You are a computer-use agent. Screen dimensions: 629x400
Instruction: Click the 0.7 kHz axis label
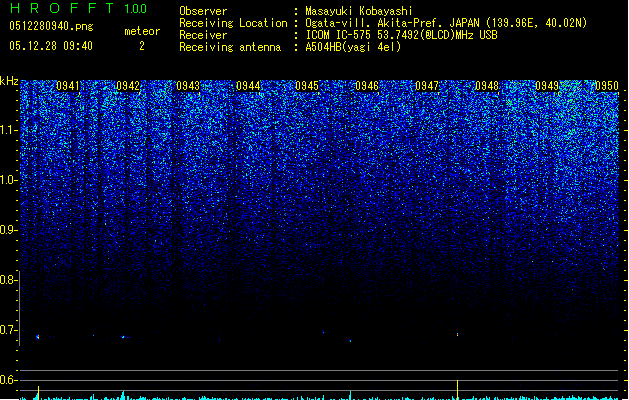point(8,330)
